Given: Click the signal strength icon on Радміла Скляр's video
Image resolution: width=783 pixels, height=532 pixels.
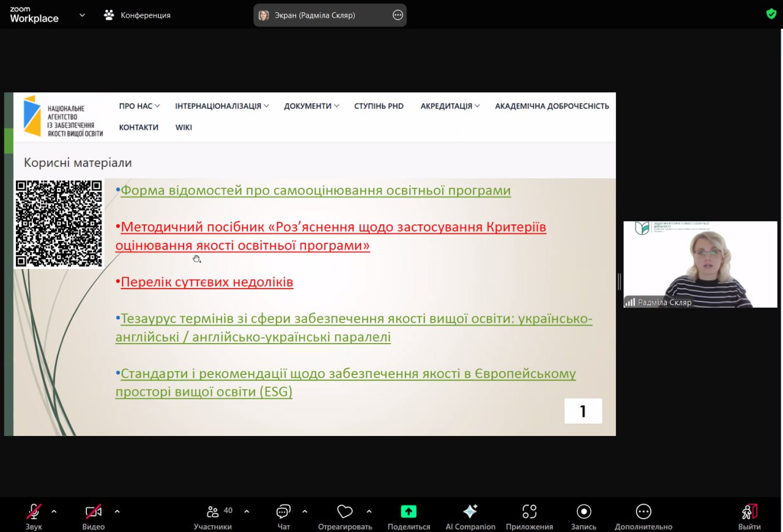Looking at the screenshot, I should [630, 303].
